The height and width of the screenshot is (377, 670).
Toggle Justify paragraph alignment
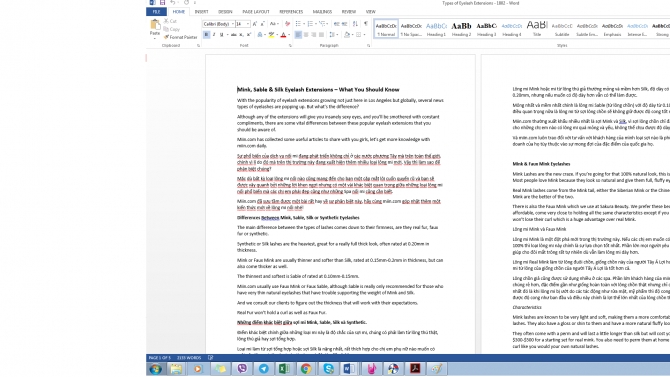pyautogui.click(x=321, y=35)
